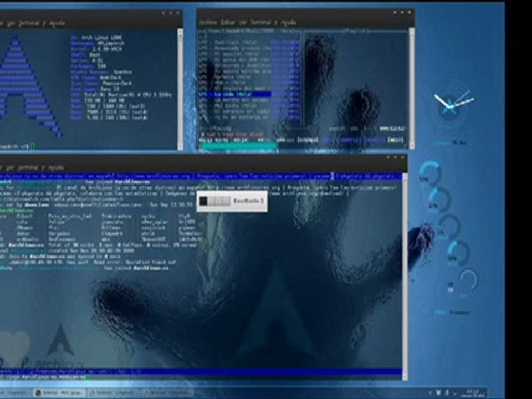Open Archivo menu in music player terminal

click(x=208, y=22)
